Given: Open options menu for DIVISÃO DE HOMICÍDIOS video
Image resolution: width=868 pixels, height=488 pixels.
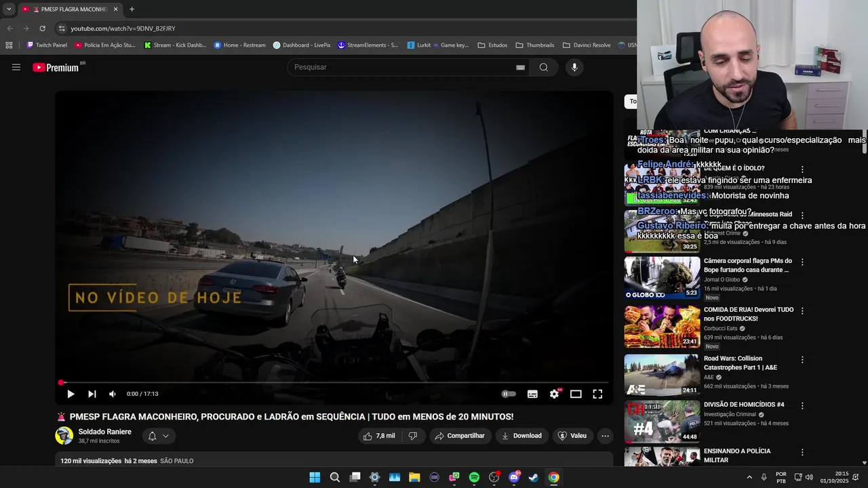Looking at the screenshot, I should click(802, 405).
